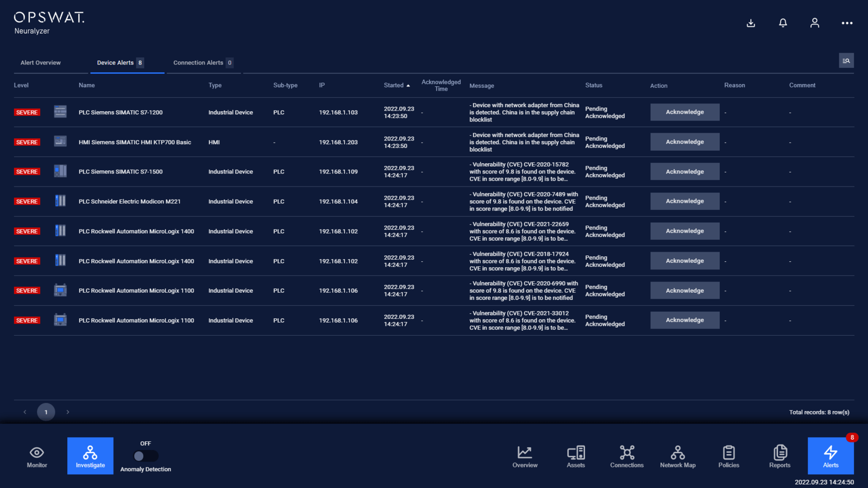The height and width of the screenshot is (488, 868).
Task: Open the Connection Alerts tab
Action: pos(199,63)
